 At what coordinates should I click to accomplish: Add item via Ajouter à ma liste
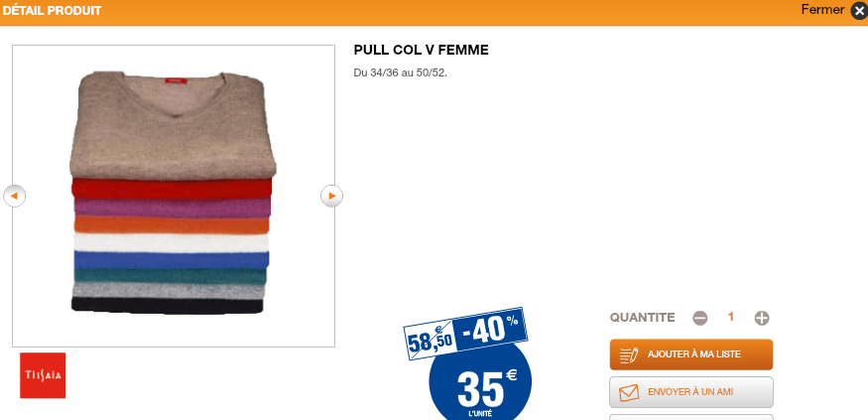(x=690, y=354)
